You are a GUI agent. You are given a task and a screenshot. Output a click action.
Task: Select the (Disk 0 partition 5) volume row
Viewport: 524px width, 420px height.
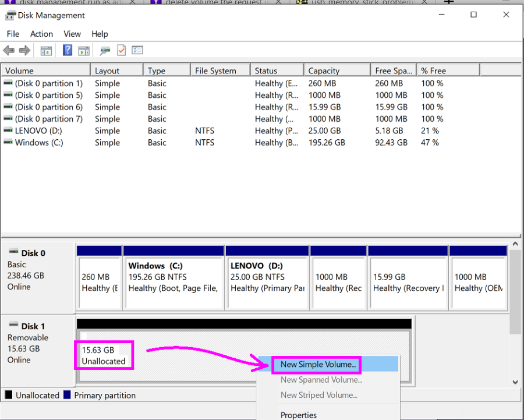[x=240, y=95]
